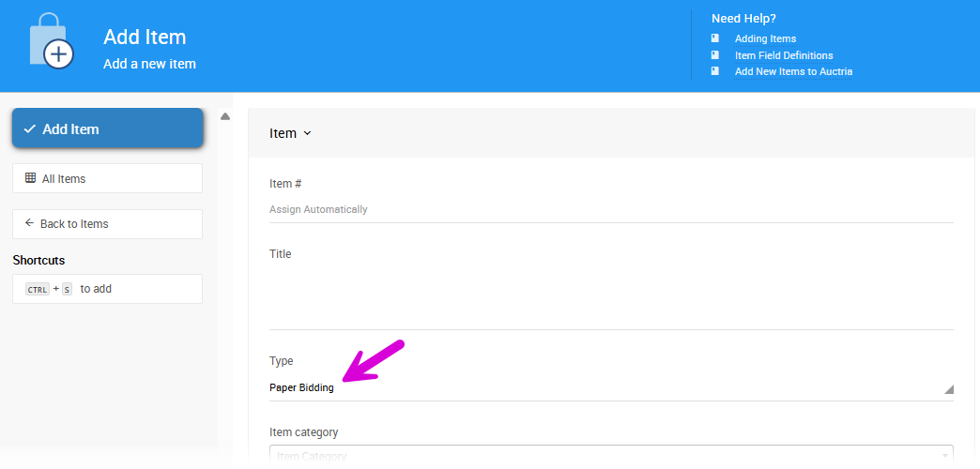Go back via Back to Items label
Screen dimensions: 980x469
pos(74,224)
